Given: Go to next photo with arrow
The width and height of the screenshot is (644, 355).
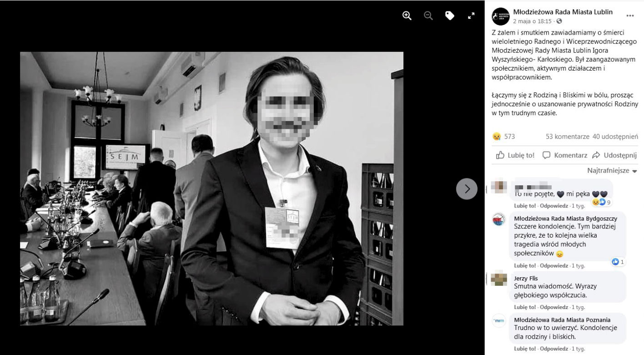Looking at the screenshot, I should [x=467, y=189].
